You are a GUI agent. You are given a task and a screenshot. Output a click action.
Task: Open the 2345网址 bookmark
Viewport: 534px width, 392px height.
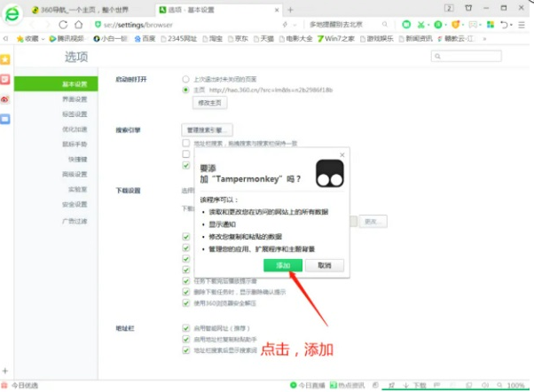[179, 38]
